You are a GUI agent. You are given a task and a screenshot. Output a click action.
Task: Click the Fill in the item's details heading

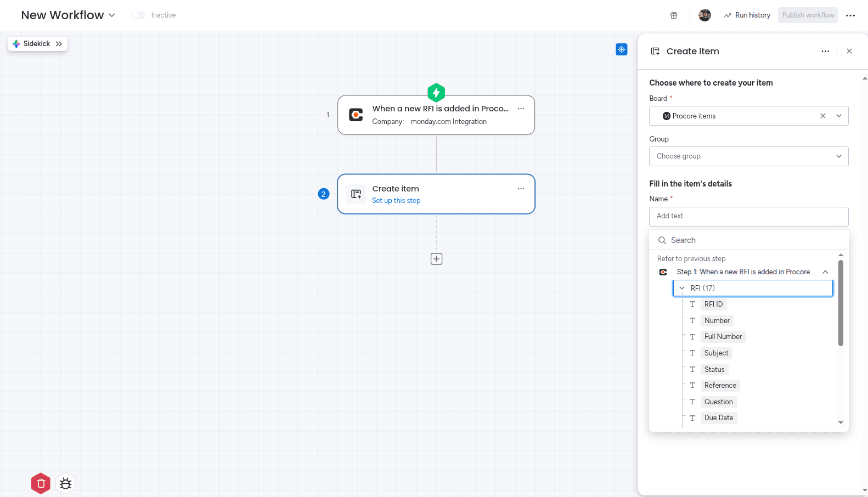tap(690, 184)
